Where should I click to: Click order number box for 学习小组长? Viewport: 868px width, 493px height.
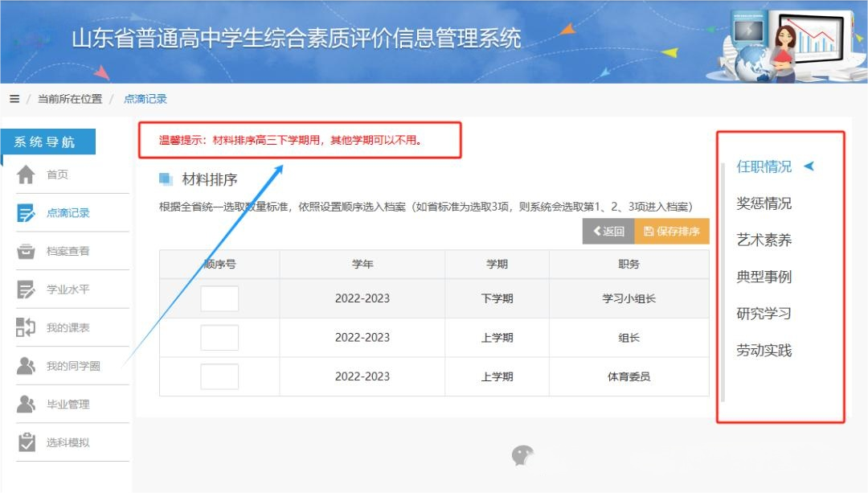219,298
